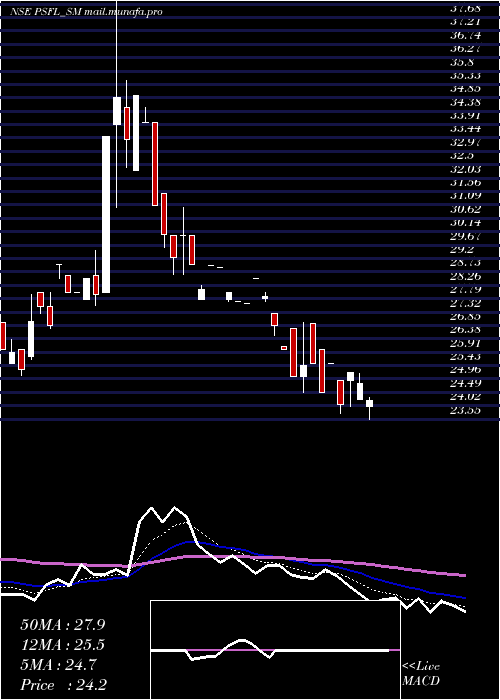Click the 32.03 price axis label
This screenshot has width=500, height=700.
click(466, 169)
